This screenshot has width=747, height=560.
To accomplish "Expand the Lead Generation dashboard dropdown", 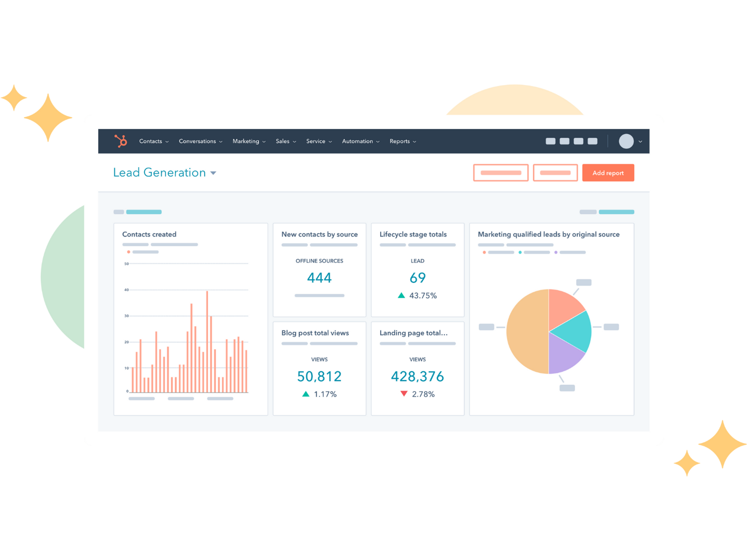I will click(x=213, y=173).
